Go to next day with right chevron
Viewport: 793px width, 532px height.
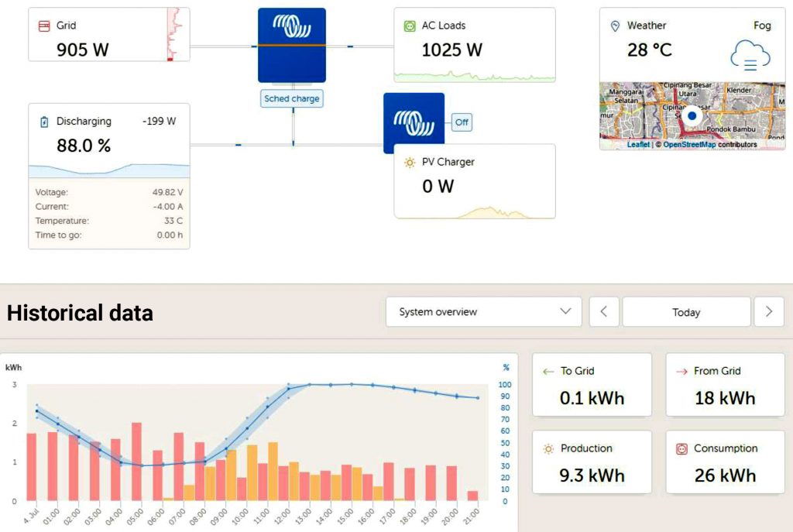[x=768, y=312]
